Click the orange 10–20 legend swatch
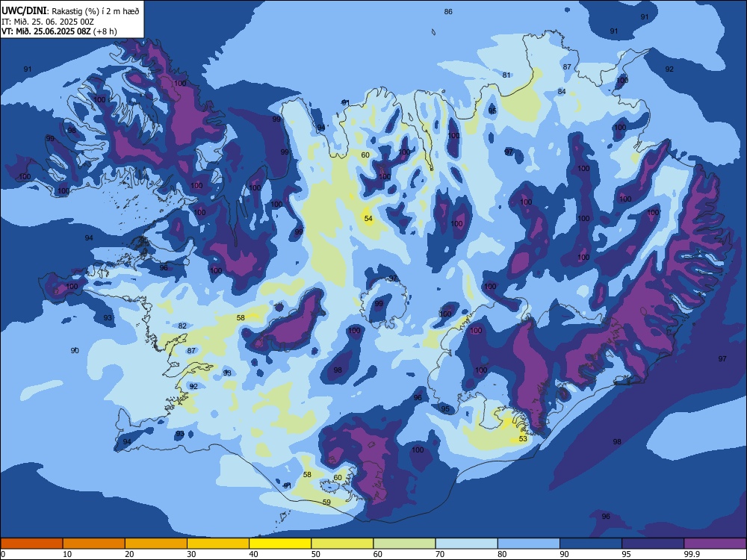 pyautogui.click(x=94, y=544)
